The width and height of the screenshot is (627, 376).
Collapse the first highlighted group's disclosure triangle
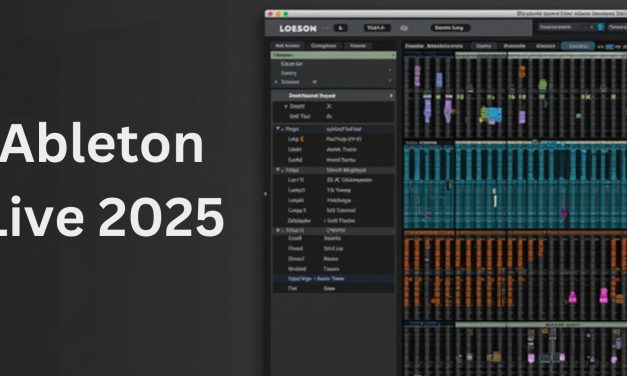tap(278, 129)
